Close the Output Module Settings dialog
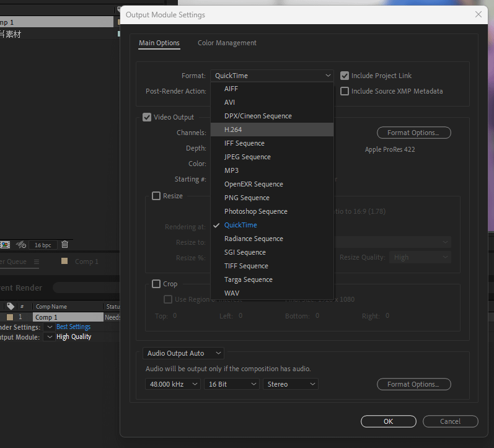Image resolution: width=494 pixels, height=448 pixels. (x=478, y=14)
